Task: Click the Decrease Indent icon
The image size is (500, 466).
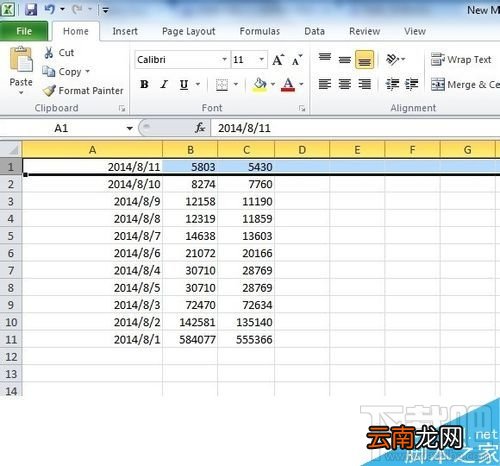Action: (x=392, y=84)
